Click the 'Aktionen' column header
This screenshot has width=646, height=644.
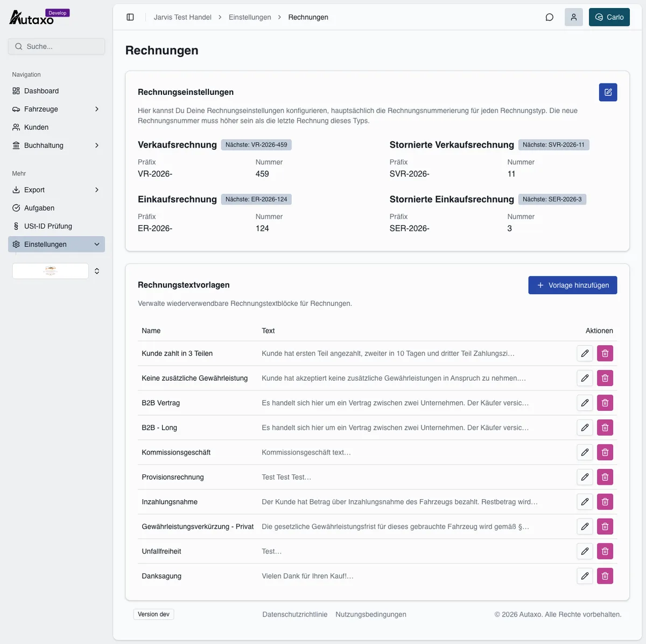coord(599,331)
